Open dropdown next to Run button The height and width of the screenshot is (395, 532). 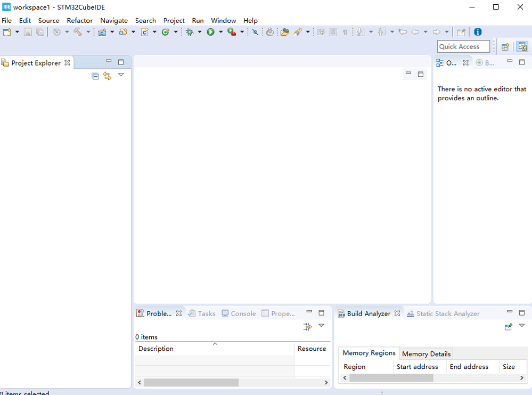220,32
